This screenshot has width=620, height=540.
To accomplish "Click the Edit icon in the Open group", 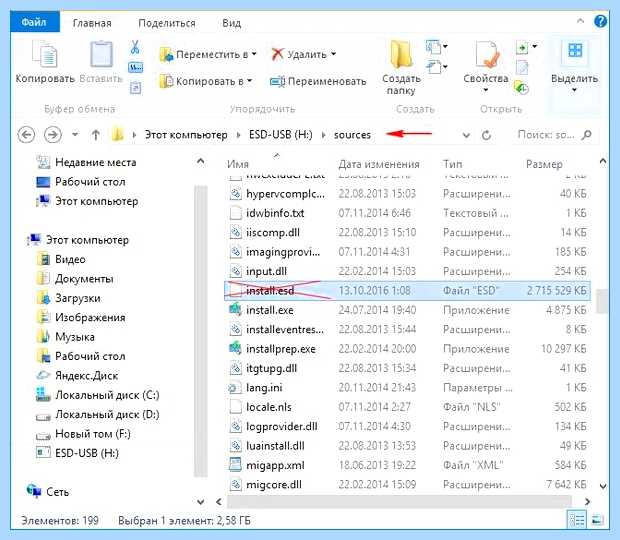I will tap(522, 67).
